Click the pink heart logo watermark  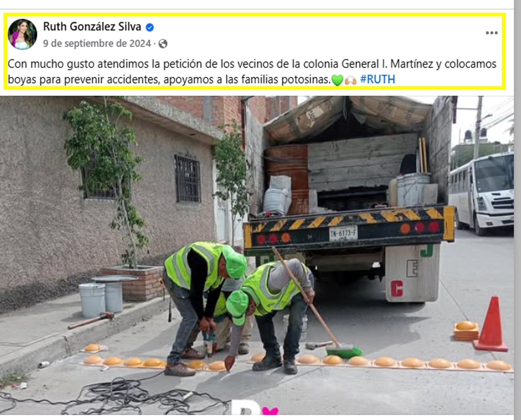click(x=270, y=410)
